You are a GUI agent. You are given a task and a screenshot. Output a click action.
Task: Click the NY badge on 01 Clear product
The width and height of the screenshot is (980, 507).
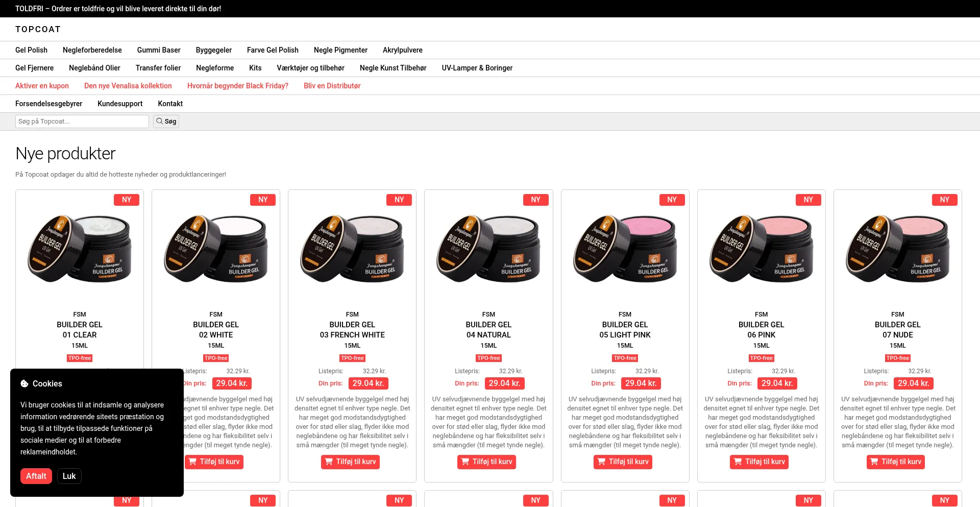[127, 200]
